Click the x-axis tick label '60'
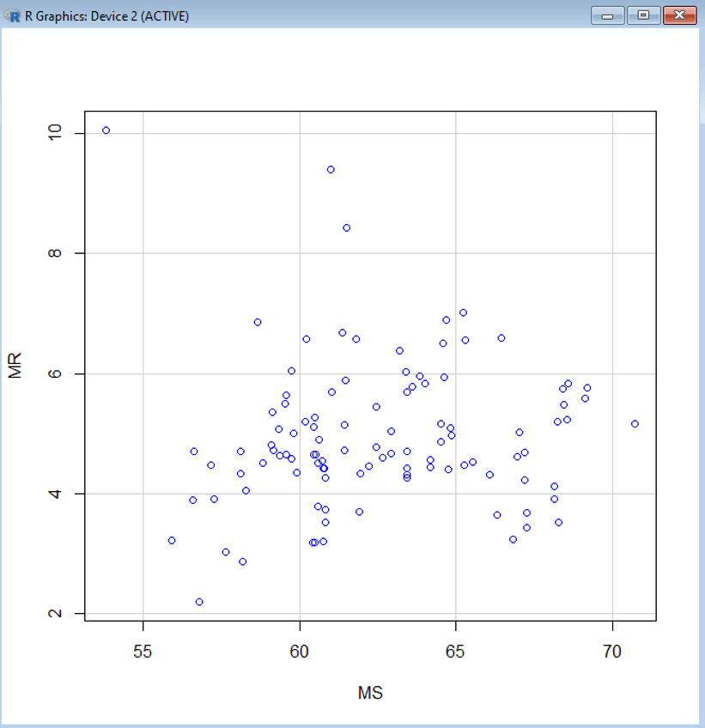This screenshot has width=705, height=728. tap(299, 652)
